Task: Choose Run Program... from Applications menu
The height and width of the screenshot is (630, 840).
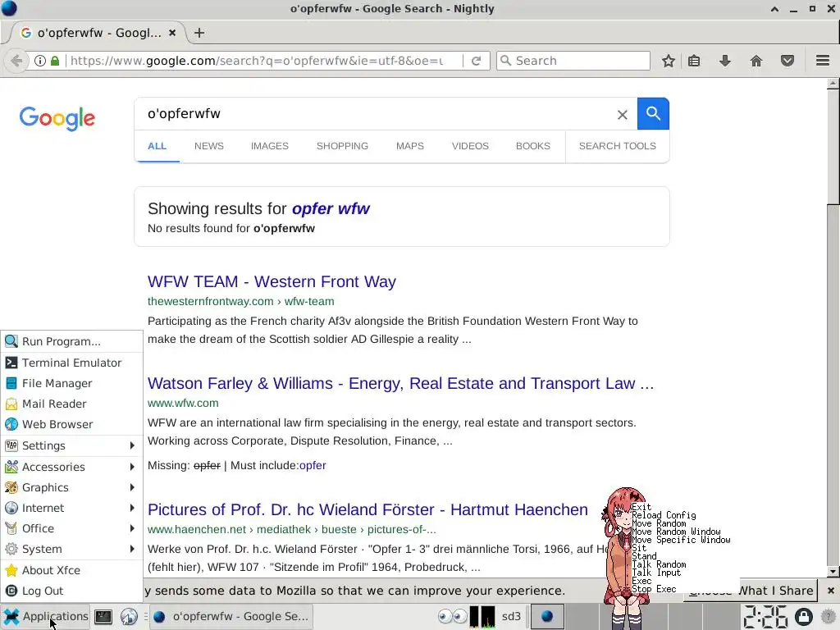Action: pos(72,341)
